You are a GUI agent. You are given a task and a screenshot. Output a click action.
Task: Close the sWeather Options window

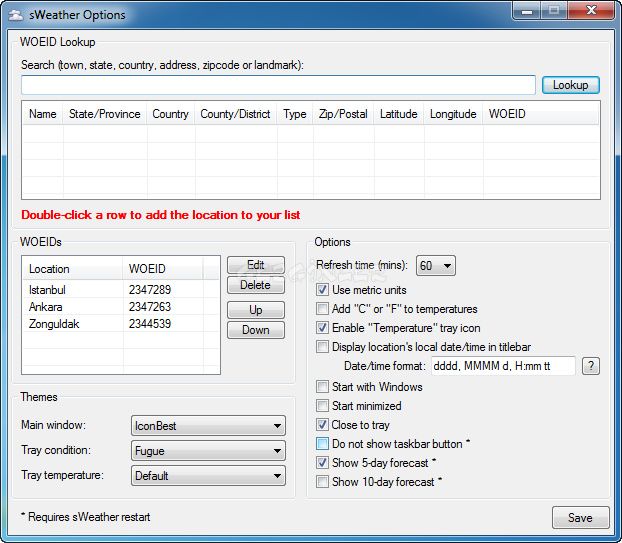pyautogui.click(x=591, y=10)
